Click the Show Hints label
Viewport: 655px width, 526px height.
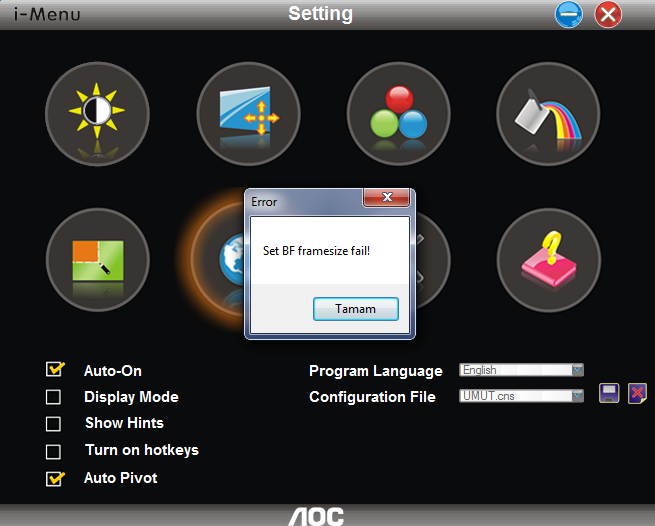124,423
